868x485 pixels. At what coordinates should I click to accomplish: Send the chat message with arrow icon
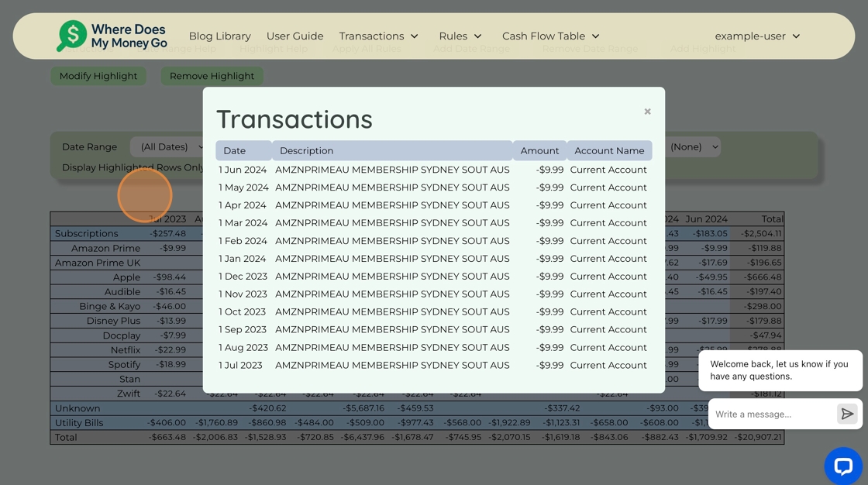point(846,414)
